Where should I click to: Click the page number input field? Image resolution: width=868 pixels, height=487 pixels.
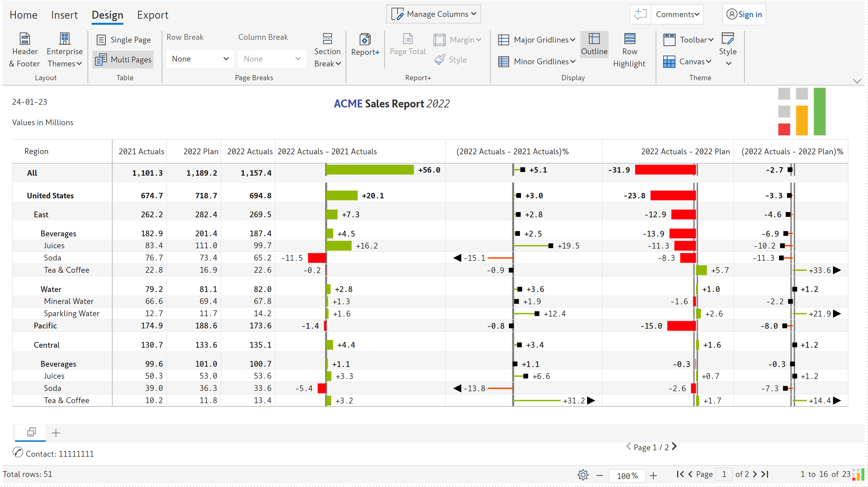click(724, 474)
